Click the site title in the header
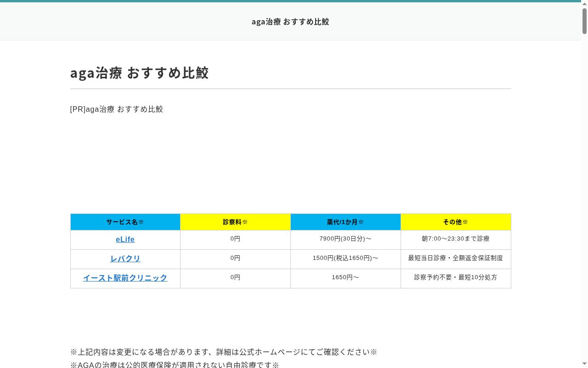The width and height of the screenshot is (588, 368). 290,22
